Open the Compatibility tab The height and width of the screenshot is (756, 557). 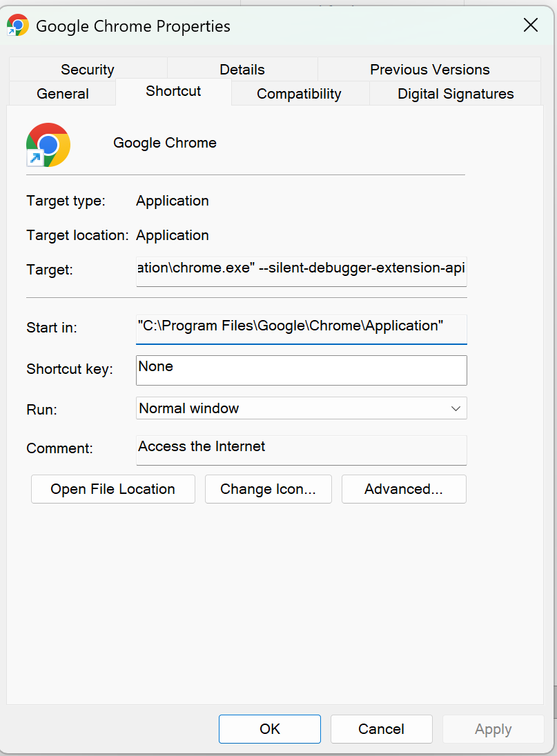point(299,94)
